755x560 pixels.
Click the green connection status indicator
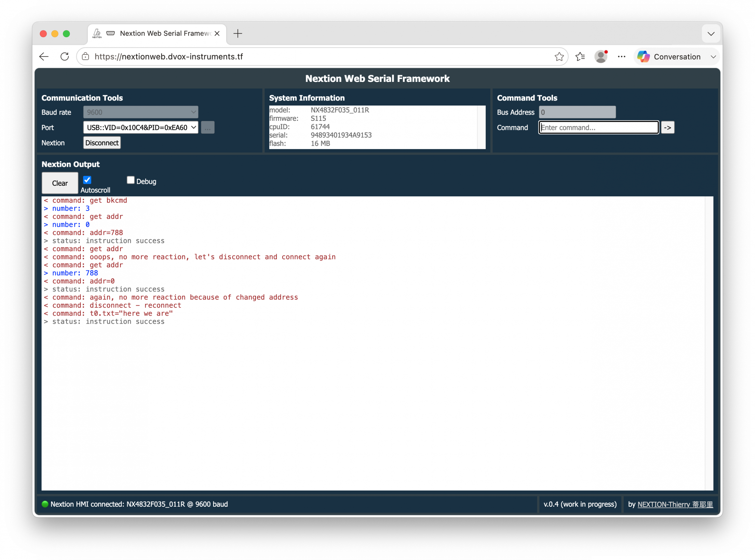45,504
